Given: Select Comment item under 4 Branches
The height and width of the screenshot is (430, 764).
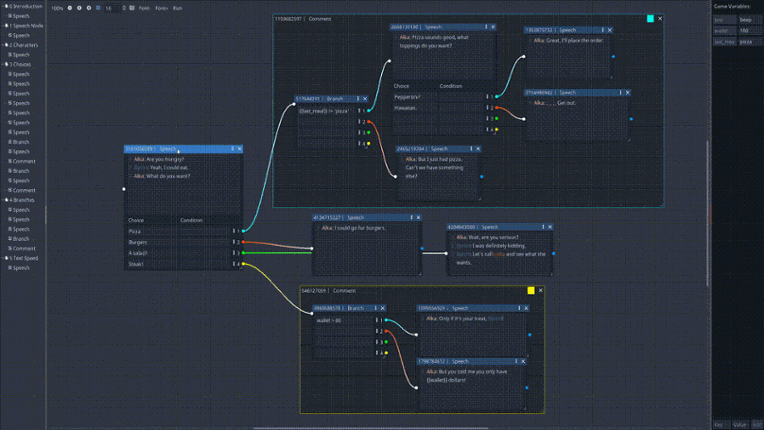Looking at the screenshot, I should point(23,248).
